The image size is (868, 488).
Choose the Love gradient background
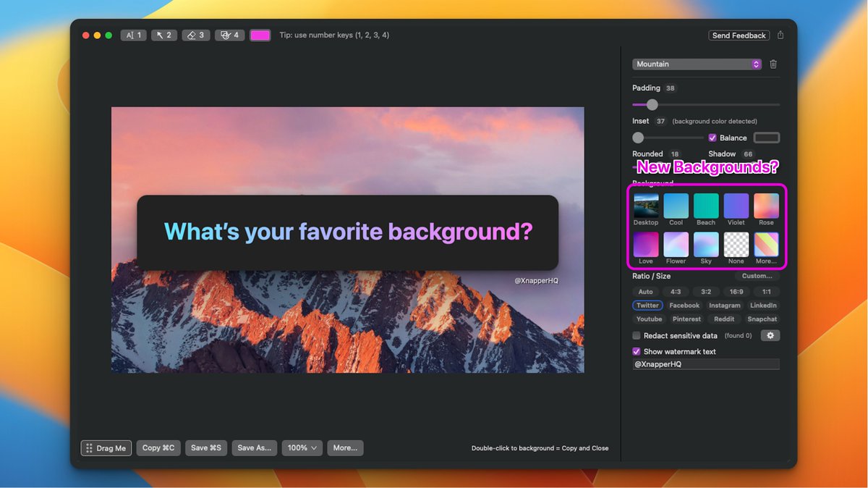click(646, 245)
